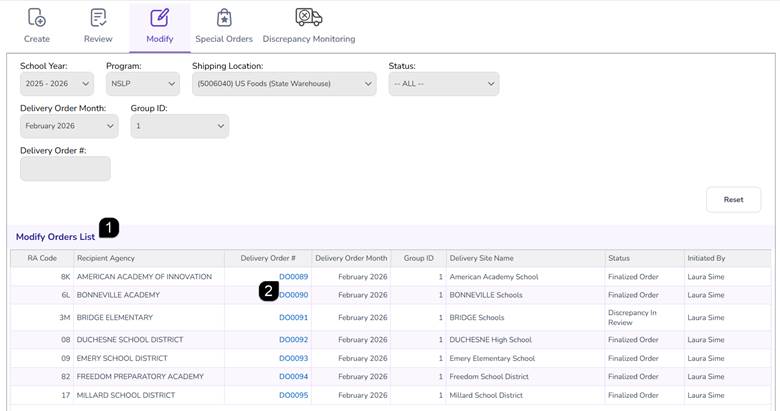The height and width of the screenshot is (411, 780).
Task: Click the Modify Orders List heading
Action: (x=55, y=237)
